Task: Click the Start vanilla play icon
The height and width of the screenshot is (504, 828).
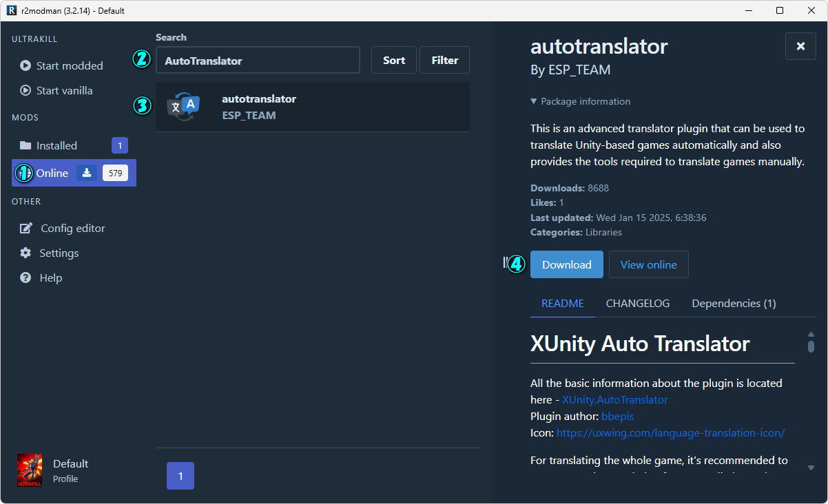Action: pos(25,91)
